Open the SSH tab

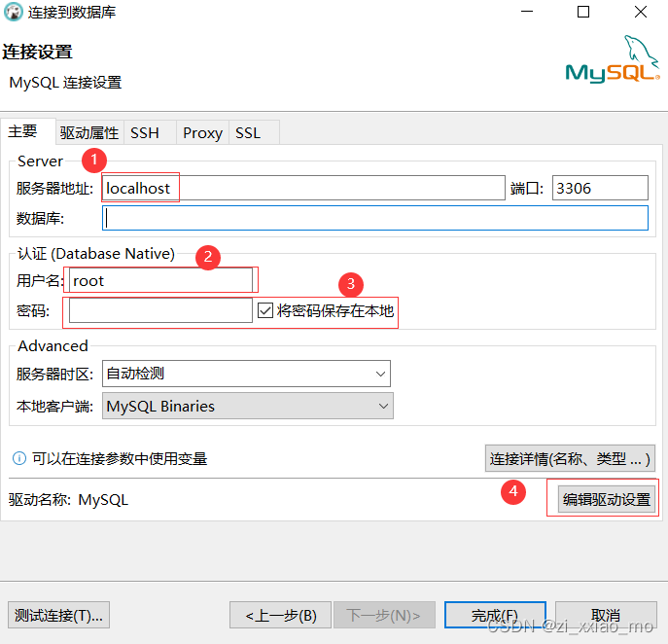click(145, 133)
